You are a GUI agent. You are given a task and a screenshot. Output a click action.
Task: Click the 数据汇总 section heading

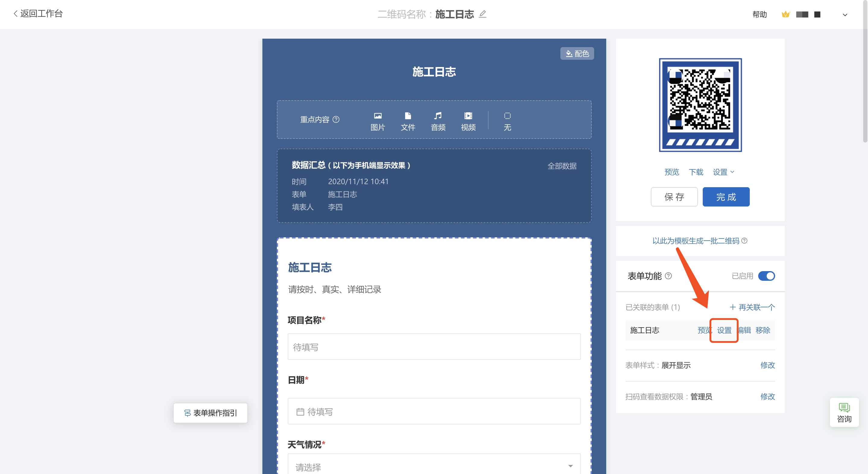coord(351,165)
